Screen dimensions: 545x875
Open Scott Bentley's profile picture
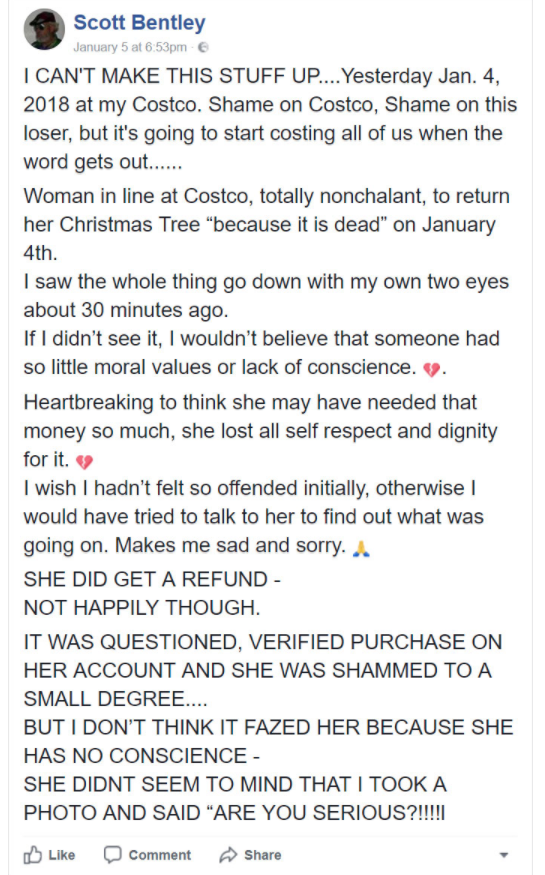point(44,29)
